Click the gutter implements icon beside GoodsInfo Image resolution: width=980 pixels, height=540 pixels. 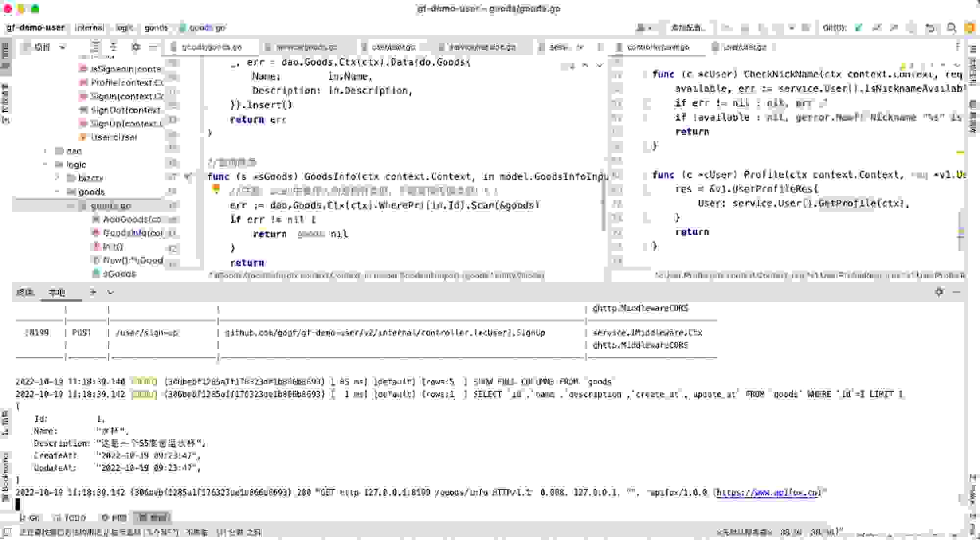click(x=189, y=177)
